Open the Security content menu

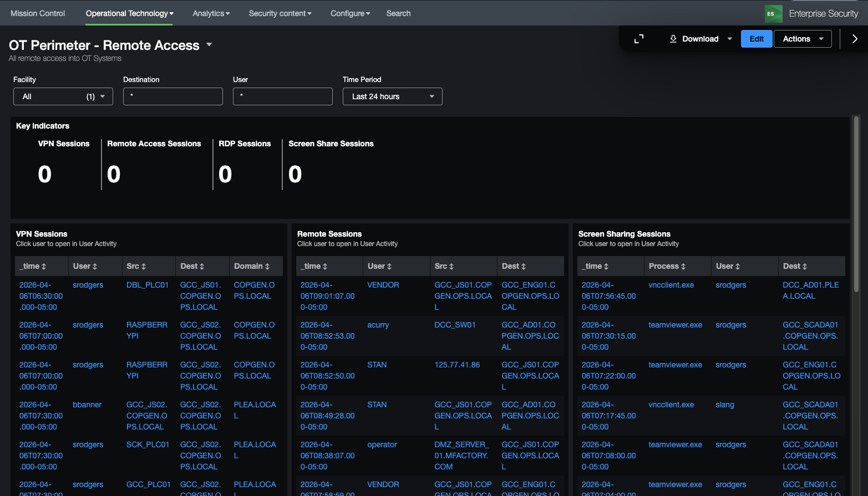(280, 13)
